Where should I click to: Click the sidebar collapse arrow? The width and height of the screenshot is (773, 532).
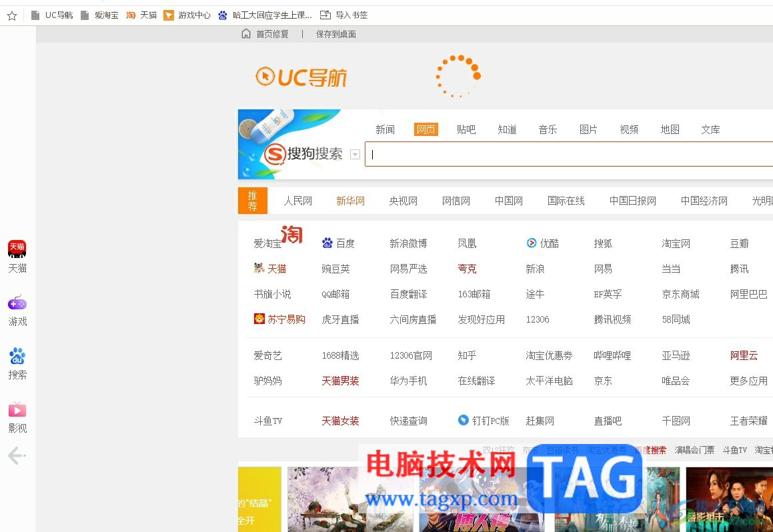click(x=17, y=455)
